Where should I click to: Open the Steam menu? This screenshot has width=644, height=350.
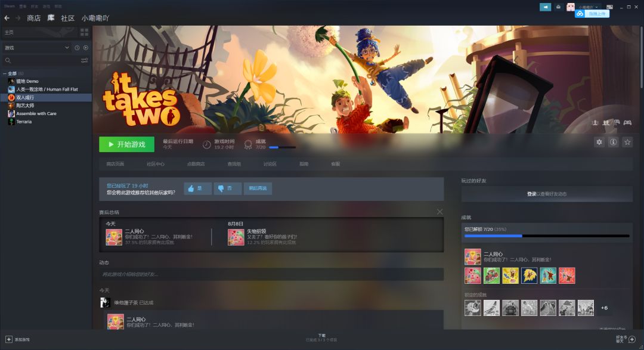10,6
